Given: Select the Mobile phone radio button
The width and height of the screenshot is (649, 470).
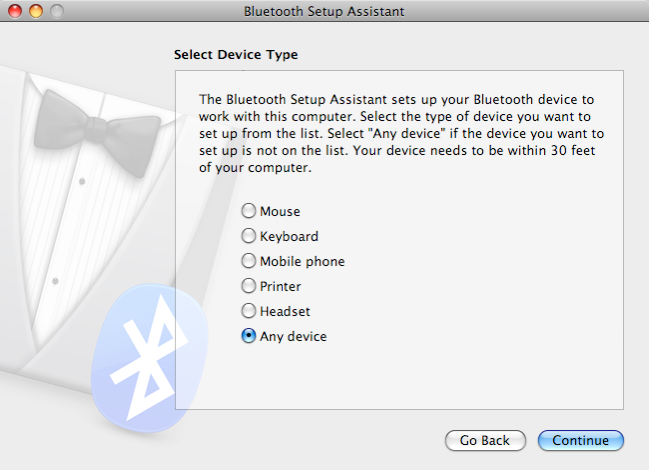Looking at the screenshot, I should 249,261.
